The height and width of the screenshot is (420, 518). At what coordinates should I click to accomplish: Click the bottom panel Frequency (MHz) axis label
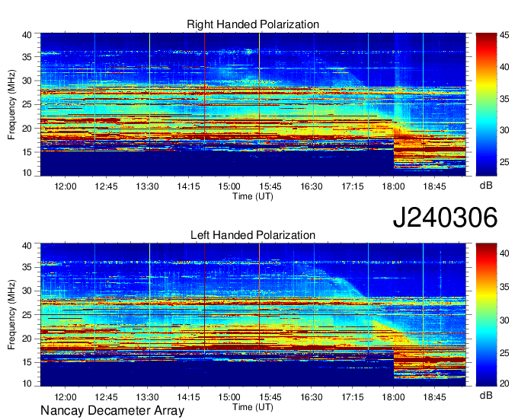tap(11, 315)
